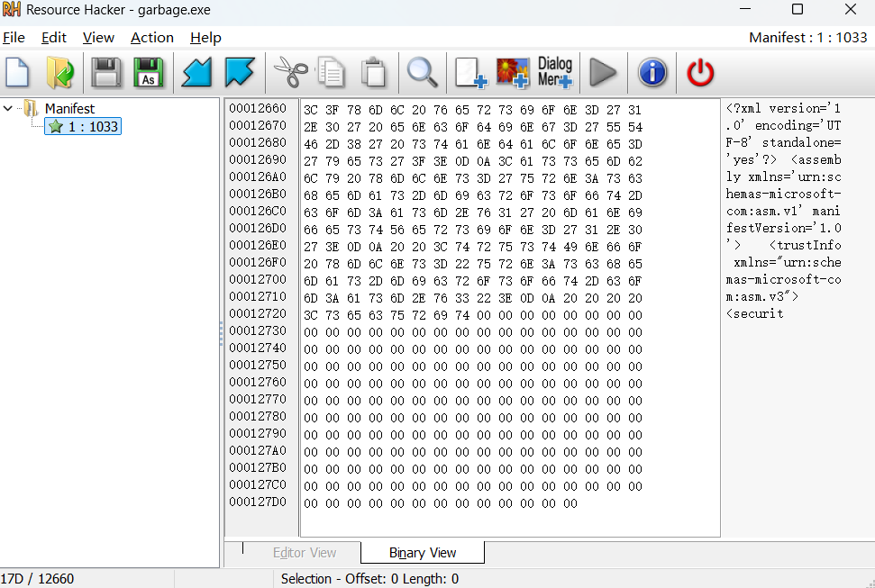The width and height of the screenshot is (875, 588).
Task: Click the gray Play compile icon
Action: pyautogui.click(x=603, y=73)
